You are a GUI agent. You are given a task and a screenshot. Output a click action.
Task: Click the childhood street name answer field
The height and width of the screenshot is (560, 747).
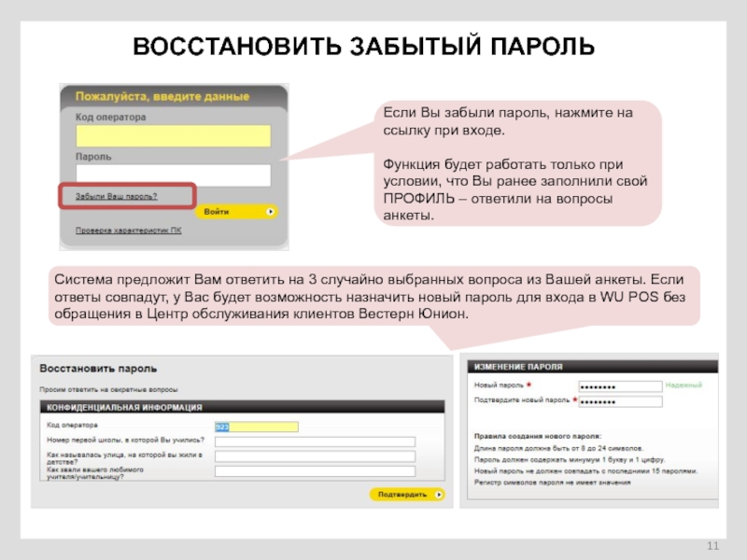point(314,456)
